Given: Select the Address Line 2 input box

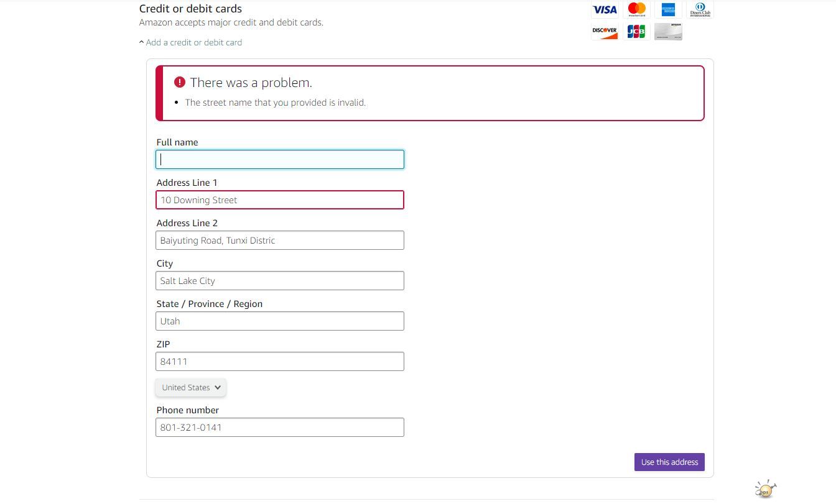Looking at the screenshot, I should tap(280, 241).
